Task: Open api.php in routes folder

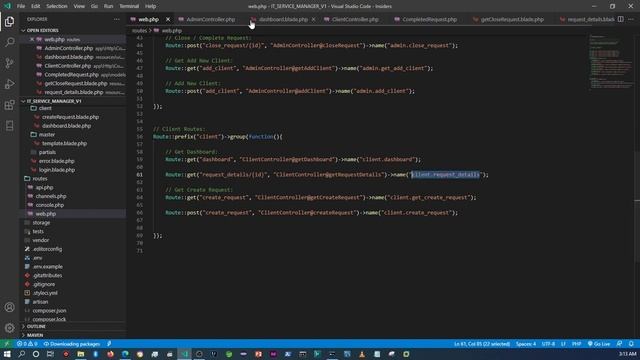Action: click(x=44, y=187)
